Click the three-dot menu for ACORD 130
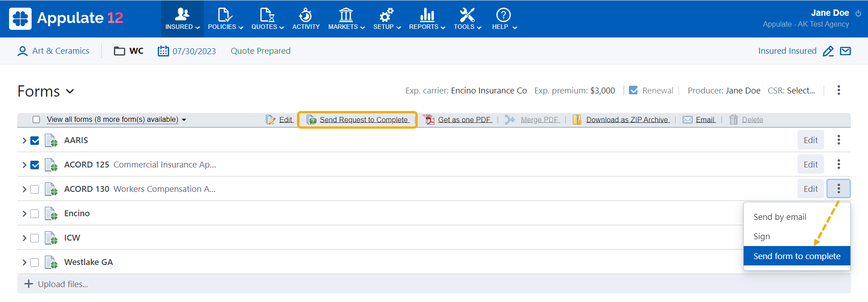 [839, 189]
